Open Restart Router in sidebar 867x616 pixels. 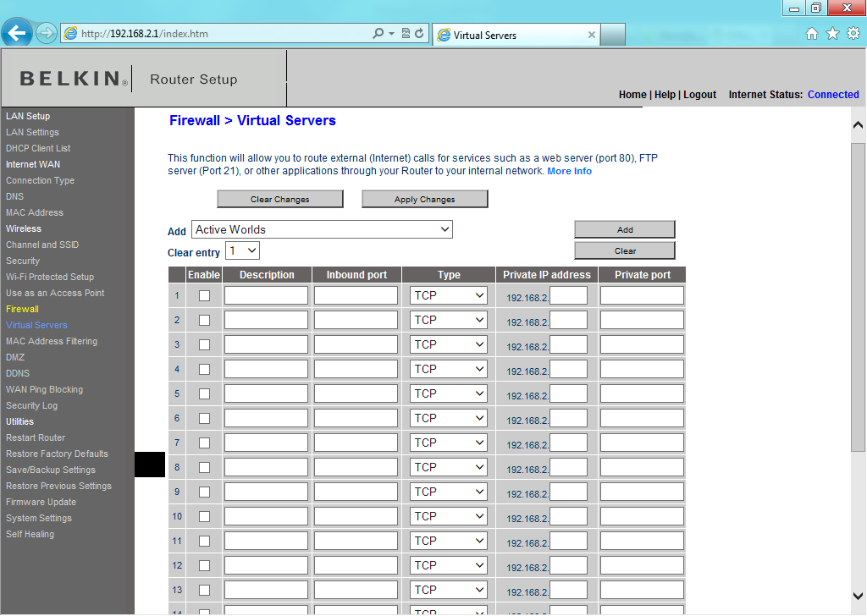tap(36, 437)
